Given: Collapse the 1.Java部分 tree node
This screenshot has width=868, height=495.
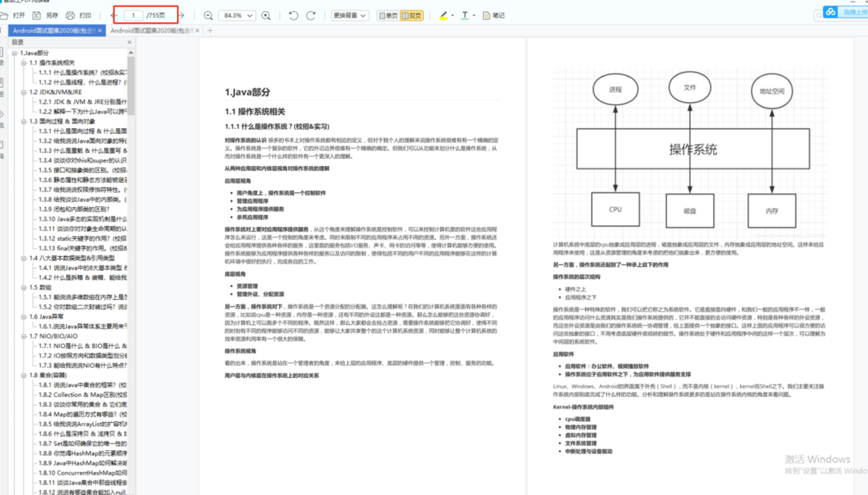Looking at the screenshot, I should click(x=14, y=53).
